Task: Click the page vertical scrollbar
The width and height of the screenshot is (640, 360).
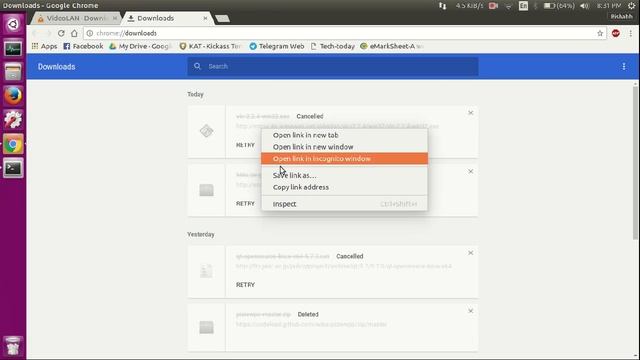Action: [x=635, y=163]
